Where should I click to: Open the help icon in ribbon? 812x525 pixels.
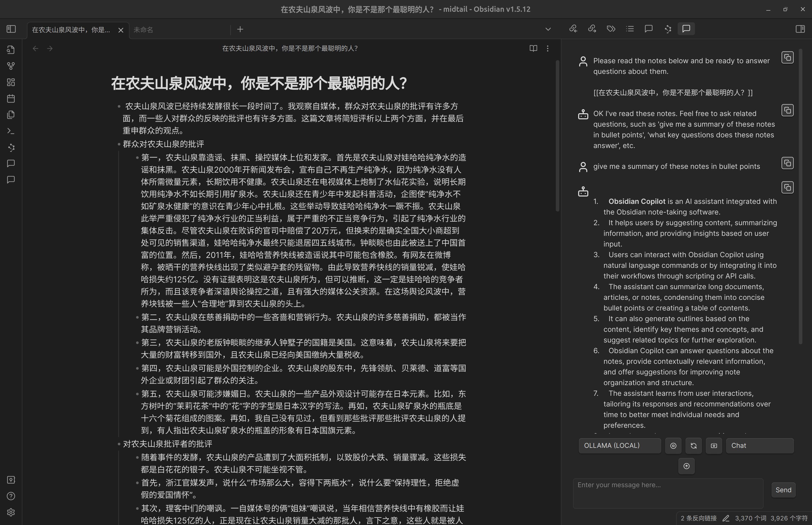pyautogui.click(x=11, y=496)
